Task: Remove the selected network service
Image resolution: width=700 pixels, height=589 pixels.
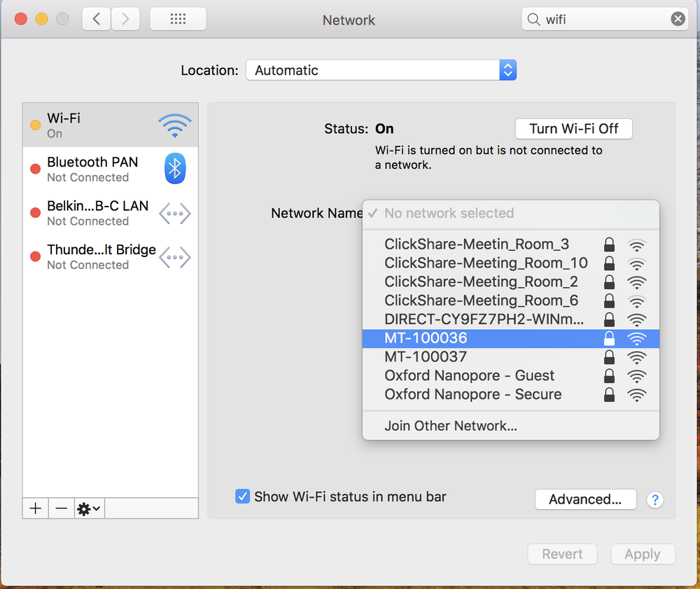Action: pyautogui.click(x=61, y=508)
